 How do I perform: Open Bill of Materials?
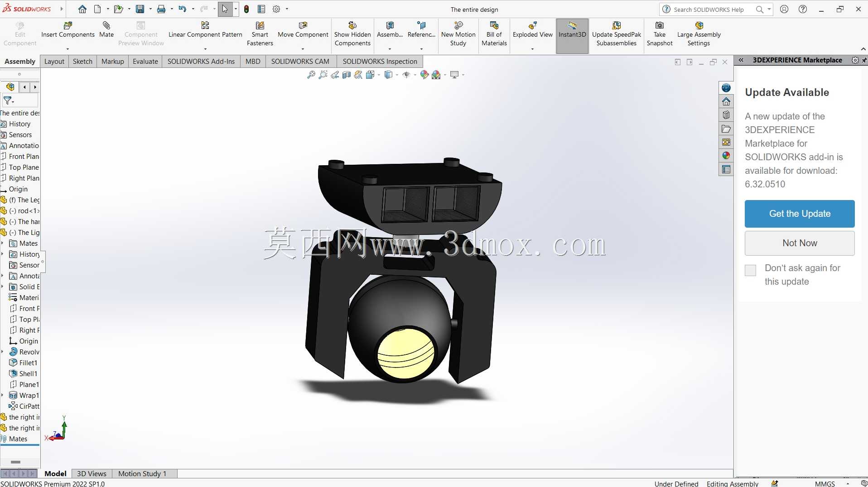(x=494, y=34)
